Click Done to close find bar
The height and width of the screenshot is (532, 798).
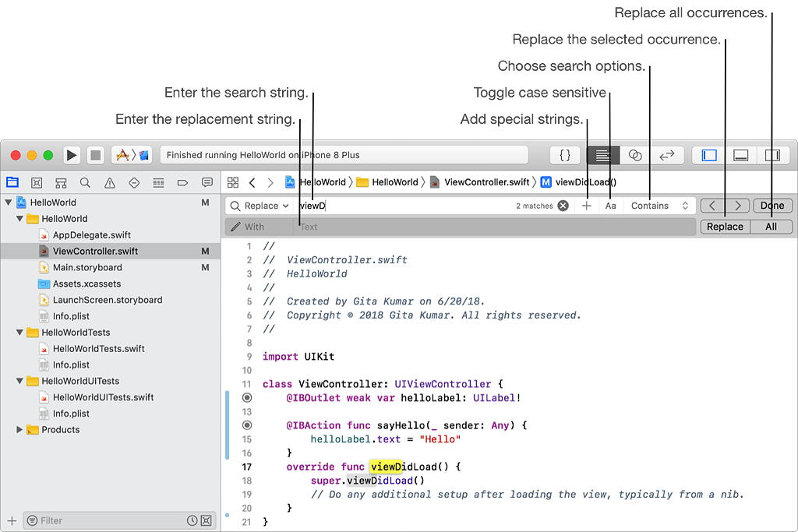[x=772, y=206]
